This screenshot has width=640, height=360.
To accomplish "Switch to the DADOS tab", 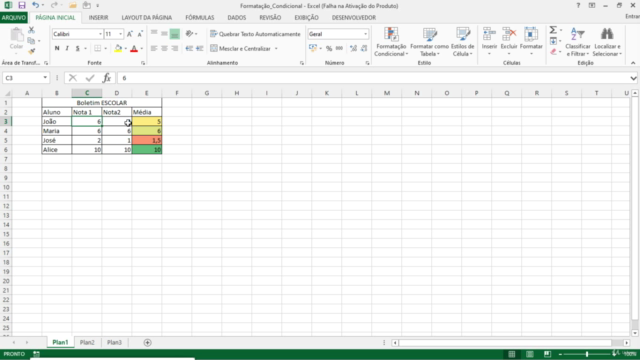I will pos(237,18).
